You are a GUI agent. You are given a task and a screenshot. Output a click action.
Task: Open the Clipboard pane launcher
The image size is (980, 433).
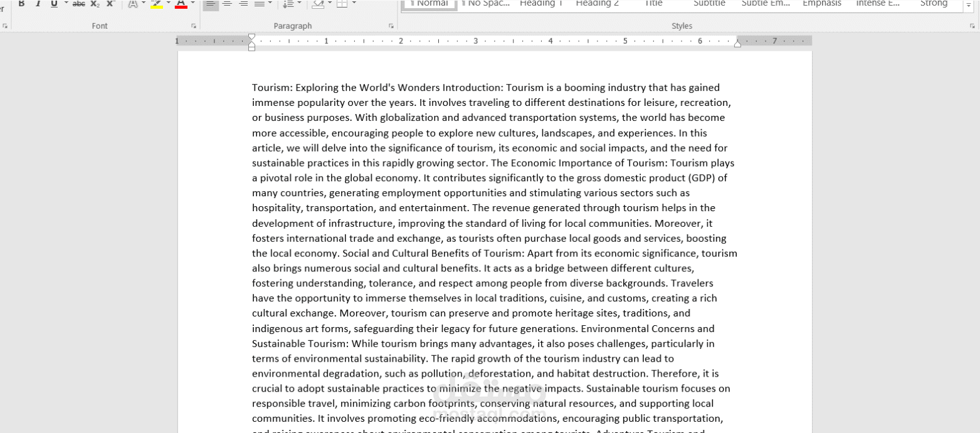point(5,26)
